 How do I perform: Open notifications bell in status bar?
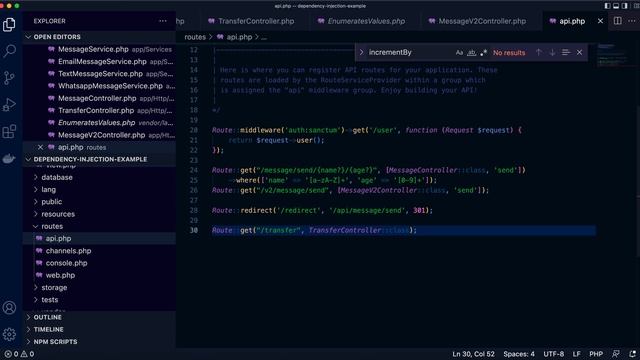point(632,354)
